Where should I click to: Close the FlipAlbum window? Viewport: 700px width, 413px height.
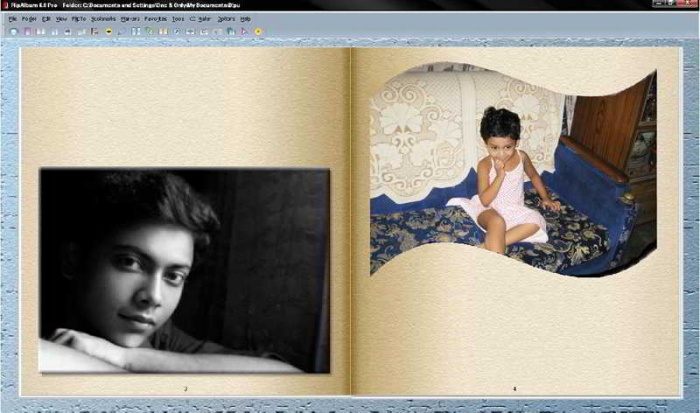[688, 4]
